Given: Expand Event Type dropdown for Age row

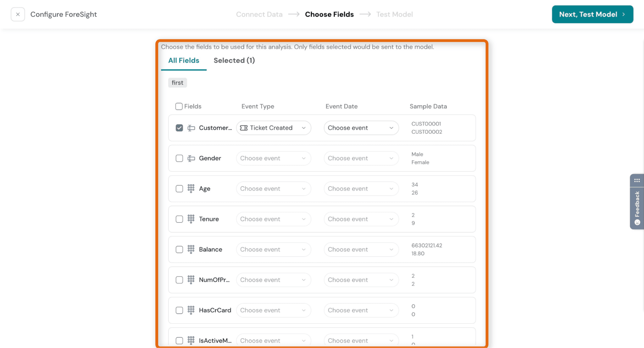Looking at the screenshot, I should (274, 189).
